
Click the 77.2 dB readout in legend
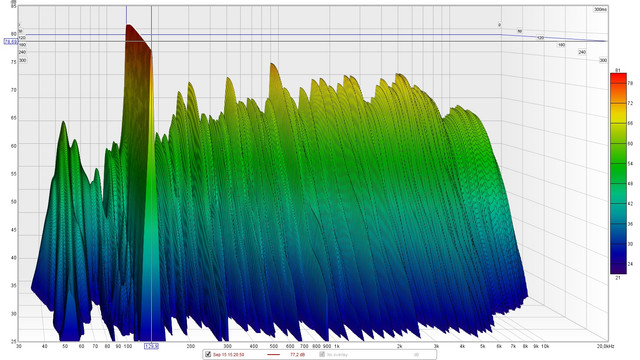tap(297, 355)
